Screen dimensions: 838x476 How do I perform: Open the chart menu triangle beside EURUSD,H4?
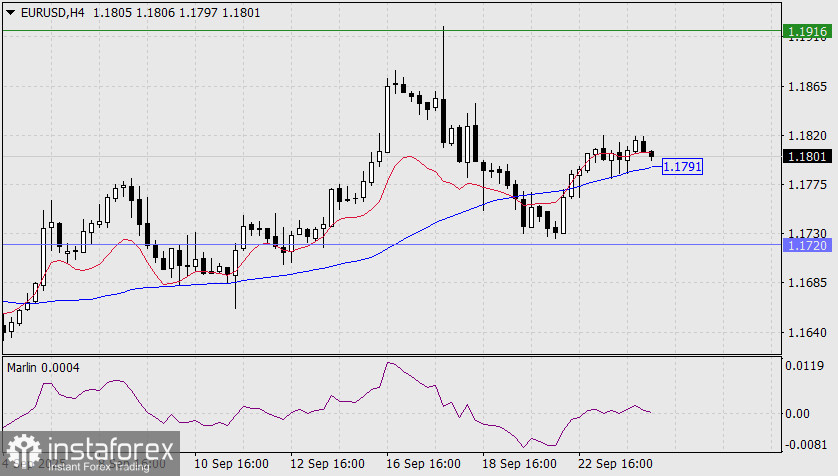[x=10, y=12]
